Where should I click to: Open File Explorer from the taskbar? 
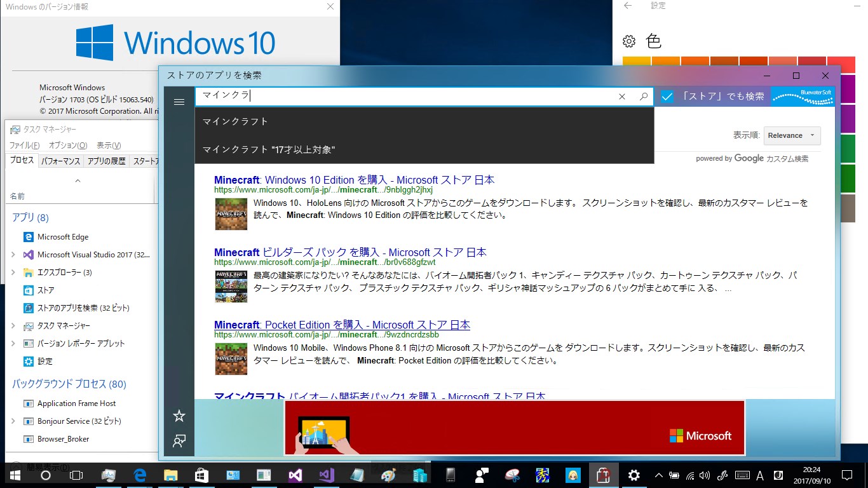pyautogui.click(x=170, y=475)
